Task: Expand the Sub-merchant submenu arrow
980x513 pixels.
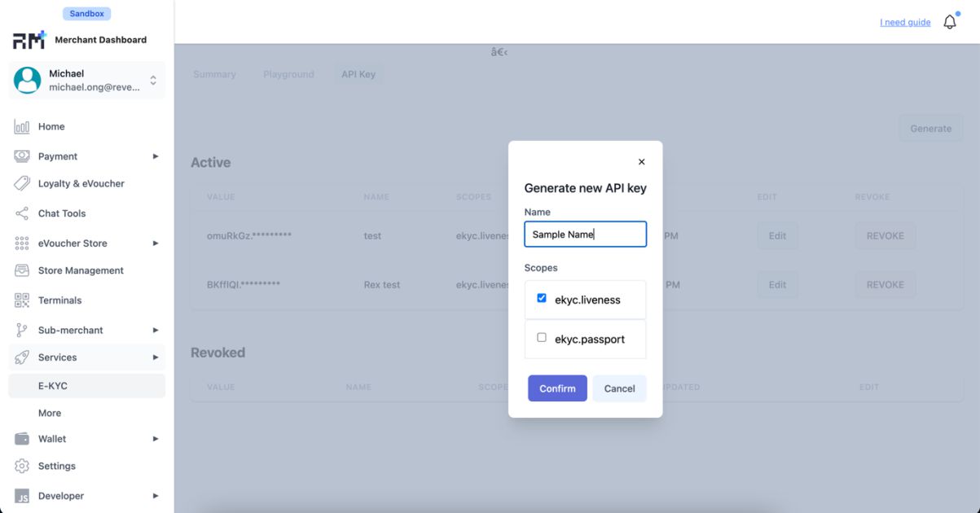Action: (x=156, y=331)
